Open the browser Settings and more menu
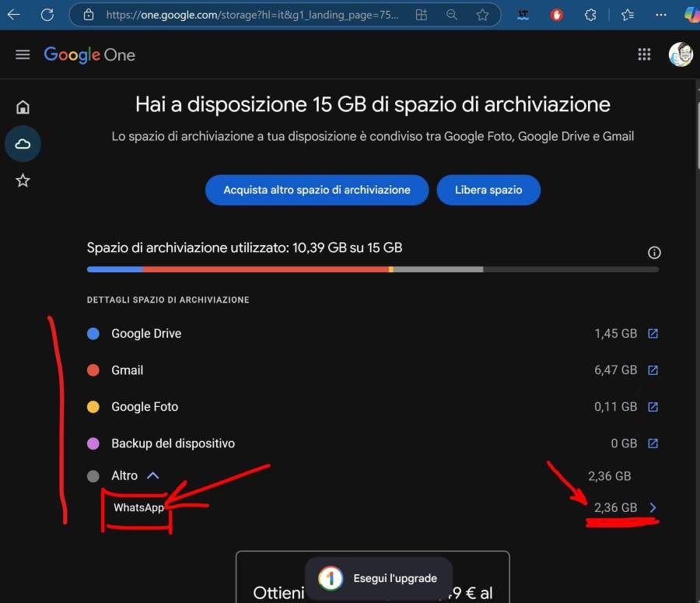The width and height of the screenshot is (700, 603). [661, 15]
